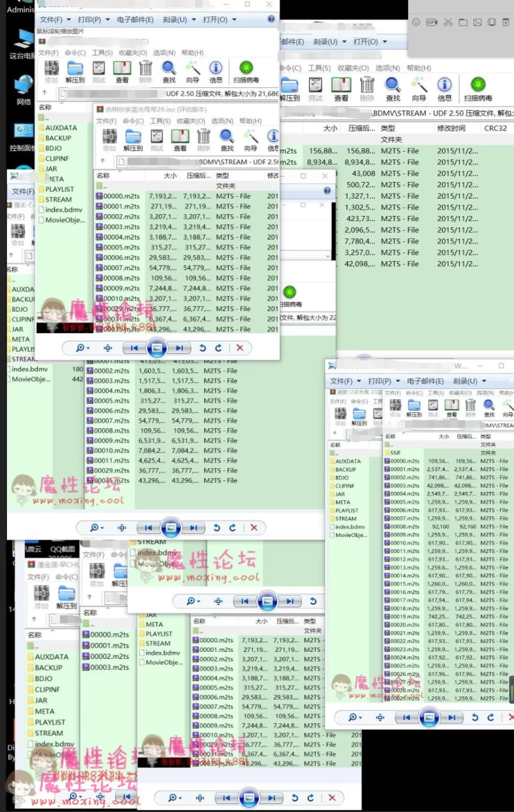The width and height of the screenshot is (514, 812).
Task: Open 选项(N) menu above the CRC32 file list
Action: point(387,68)
